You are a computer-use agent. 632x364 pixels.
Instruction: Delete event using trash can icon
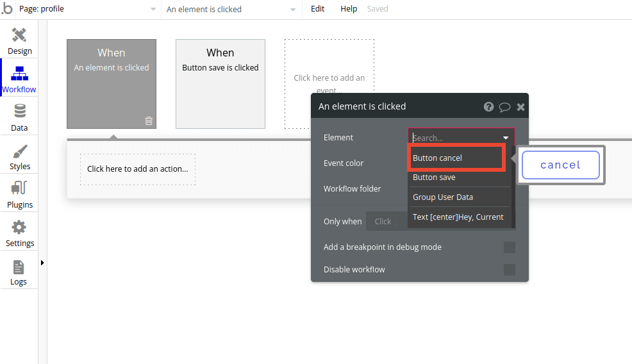click(149, 120)
